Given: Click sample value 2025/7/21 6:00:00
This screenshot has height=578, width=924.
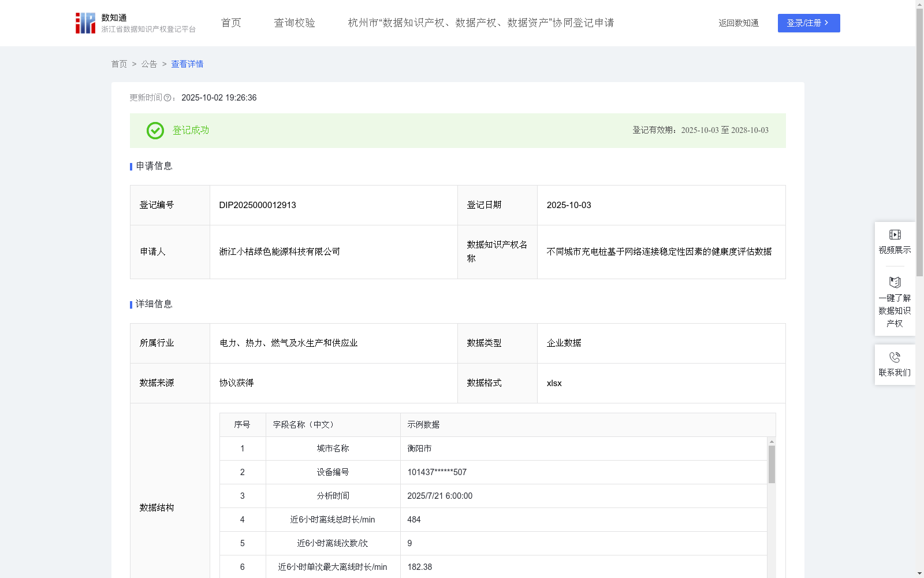Looking at the screenshot, I should [439, 496].
